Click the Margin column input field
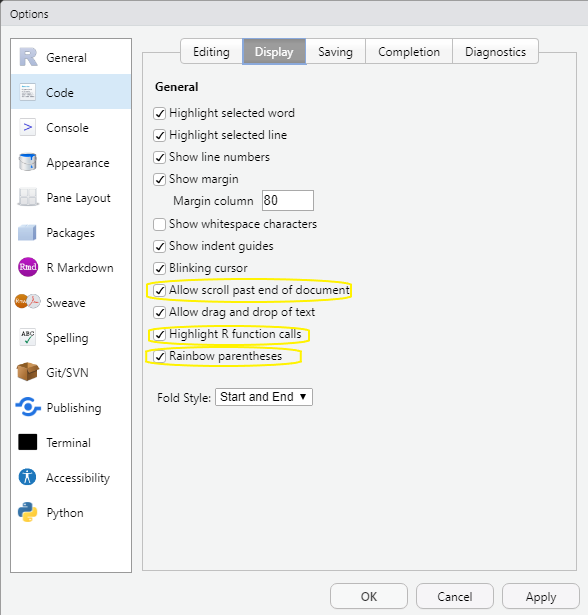The height and width of the screenshot is (615, 588). click(x=288, y=200)
